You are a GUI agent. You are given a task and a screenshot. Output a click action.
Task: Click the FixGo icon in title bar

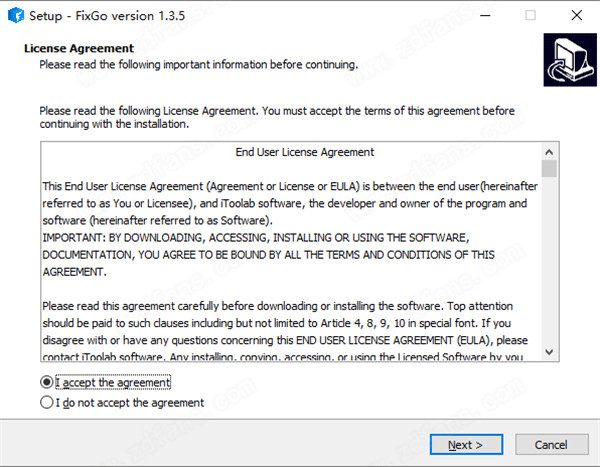[x=14, y=16]
